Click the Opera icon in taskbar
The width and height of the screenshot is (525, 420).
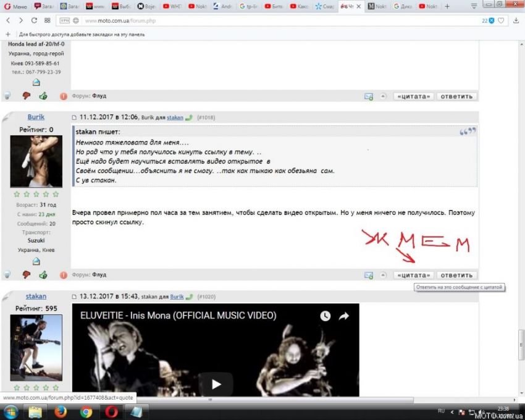tap(111, 412)
